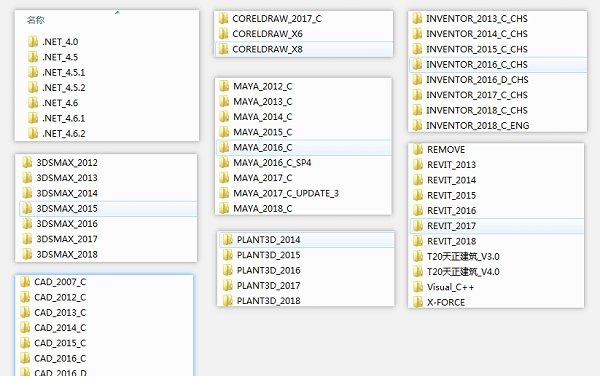The width and height of the screenshot is (600, 391).
Task: Click the folder icon beside MAYA_2016_C_SP4
Action: click(224, 163)
